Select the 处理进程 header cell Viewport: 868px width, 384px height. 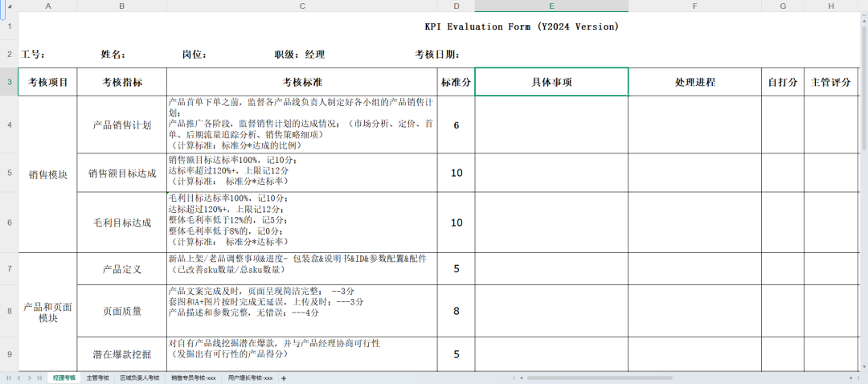[x=694, y=83]
